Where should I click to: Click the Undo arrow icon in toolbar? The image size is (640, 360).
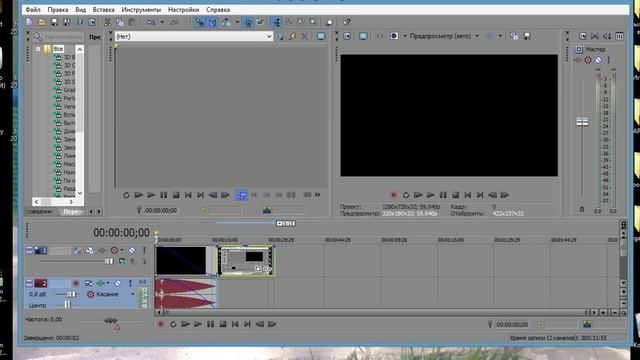tap(151, 22)
